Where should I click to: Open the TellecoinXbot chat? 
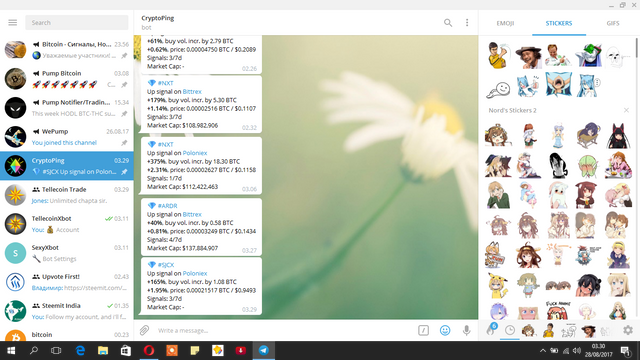click(67, 224)
